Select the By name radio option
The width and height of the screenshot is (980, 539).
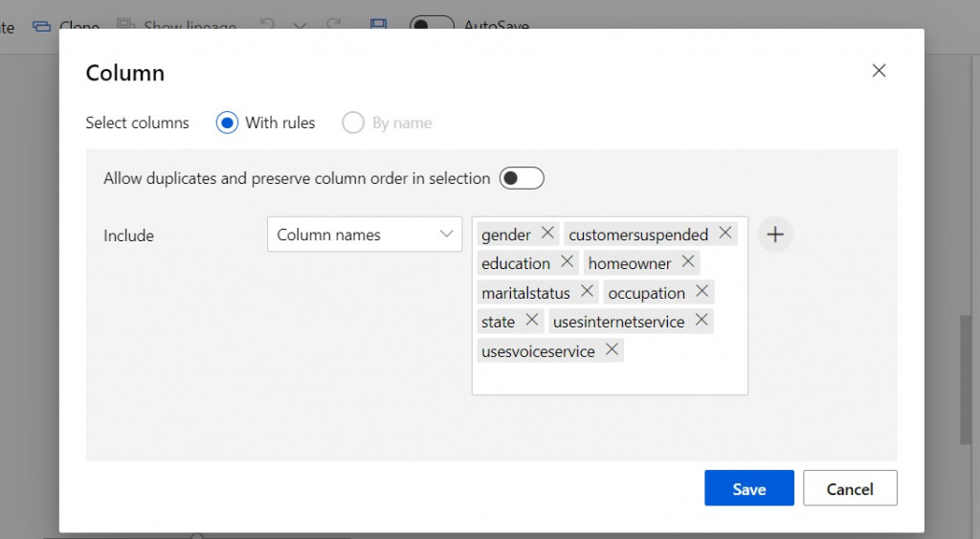click(x=353, y=123)
